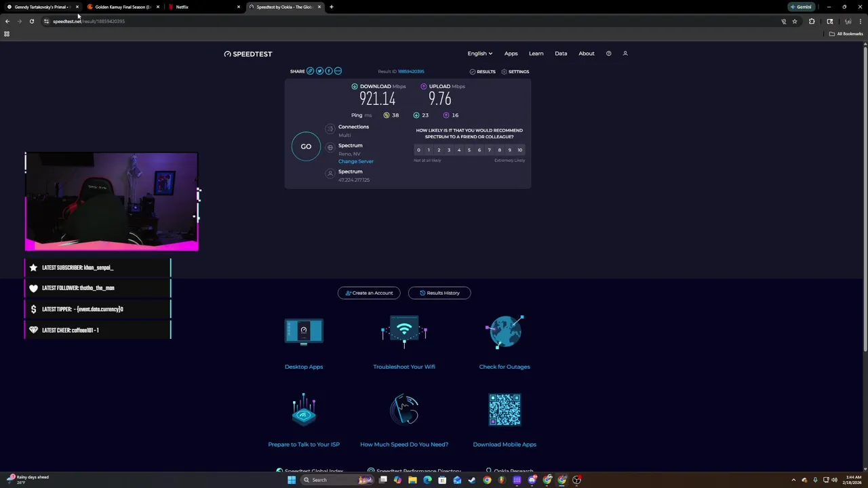Bookmark this page with the star
This screenshot has width=868, height=488.
coord(795,21)
